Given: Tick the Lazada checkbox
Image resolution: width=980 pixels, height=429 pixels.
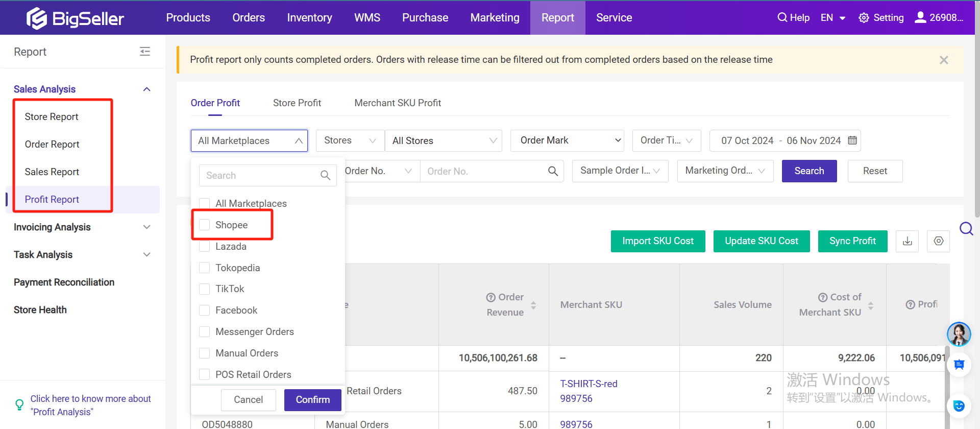Looking at the screenshot, I should pyautogui.click(x=205, y=247).
